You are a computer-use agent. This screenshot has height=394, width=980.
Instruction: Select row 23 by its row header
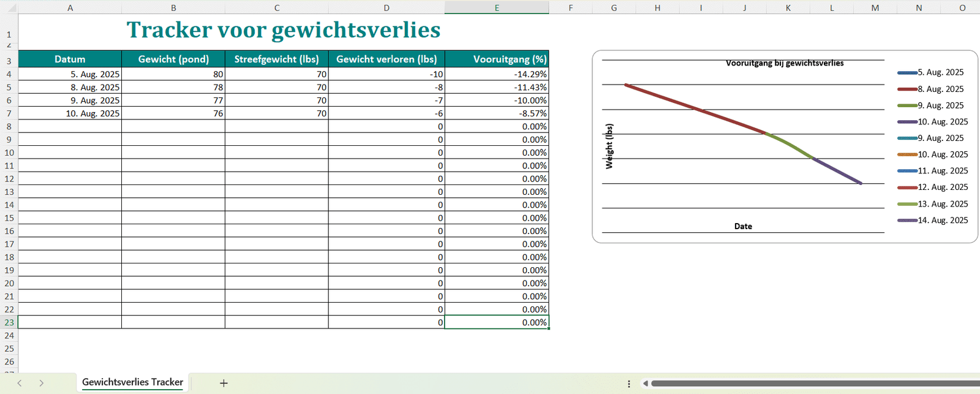[9, 322]
